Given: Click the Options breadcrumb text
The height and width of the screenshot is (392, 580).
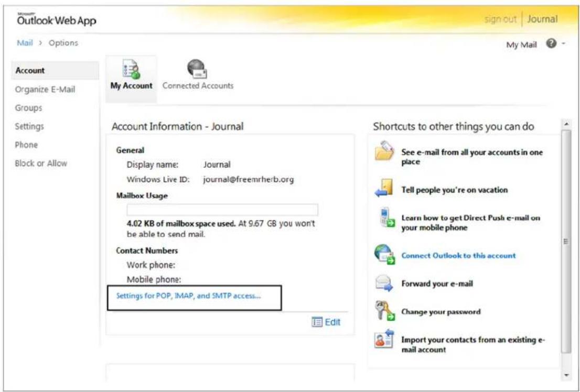Looking at the screenshot, I should click(x=63, y=43).
